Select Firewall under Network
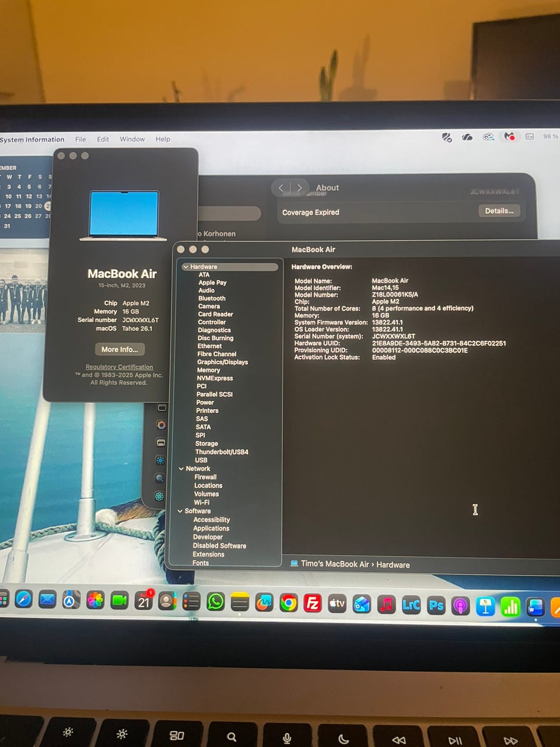The height and width of the screenshot is (747, 560). pos(205,477)
